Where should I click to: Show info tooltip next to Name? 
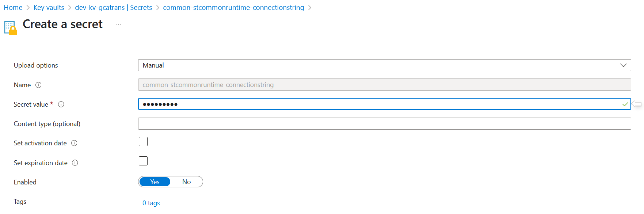point(38,85)
